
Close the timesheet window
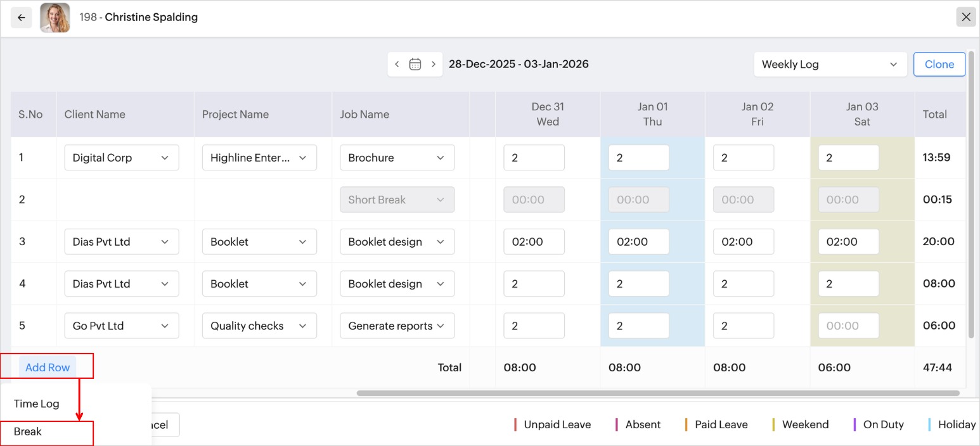966,17
